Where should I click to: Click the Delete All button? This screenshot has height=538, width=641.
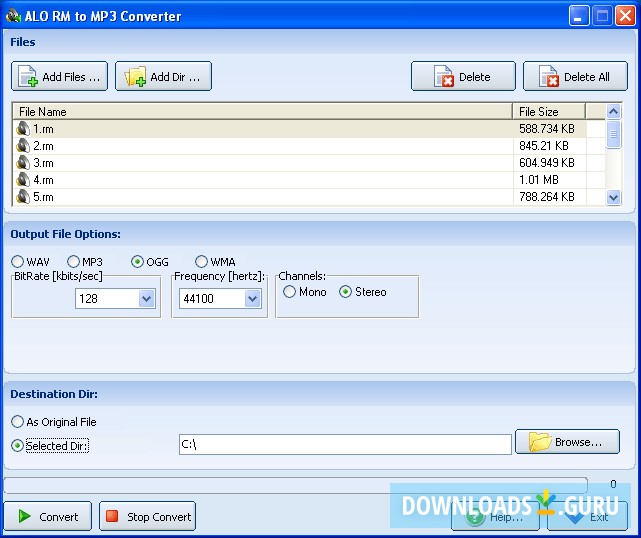(575, 76)
